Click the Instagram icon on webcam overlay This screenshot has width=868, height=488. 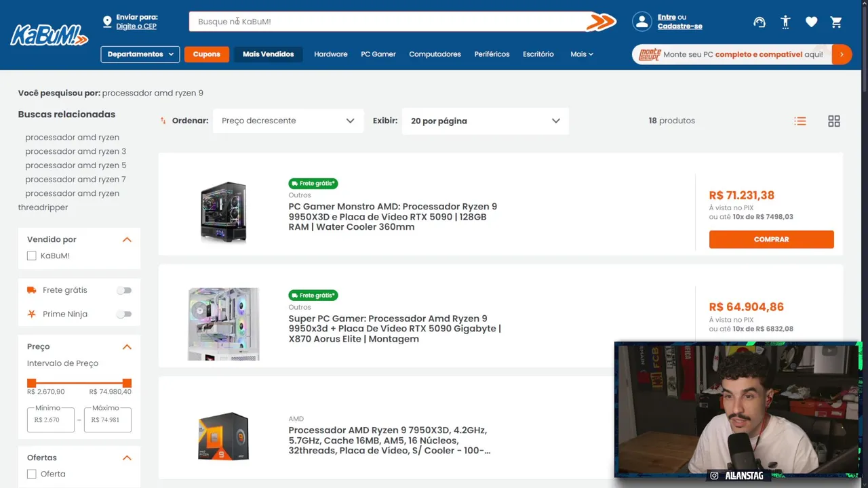[714, 476]
